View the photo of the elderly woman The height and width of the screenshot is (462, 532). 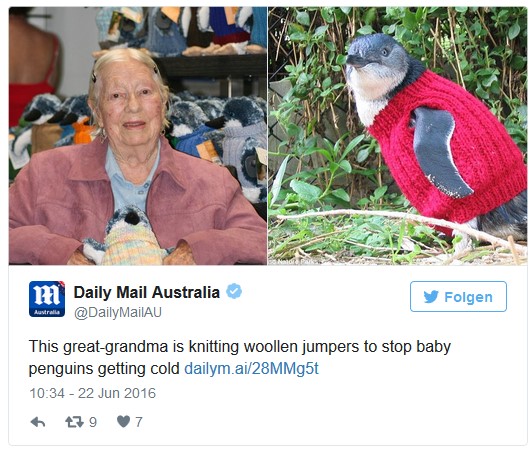pos(138,136)
